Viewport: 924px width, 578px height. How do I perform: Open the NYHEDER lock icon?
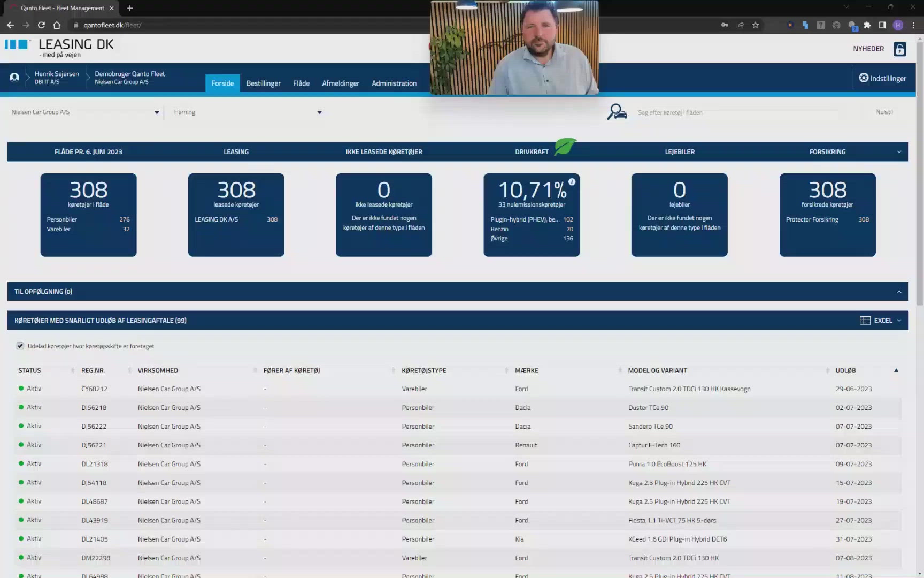coord(900,49)
